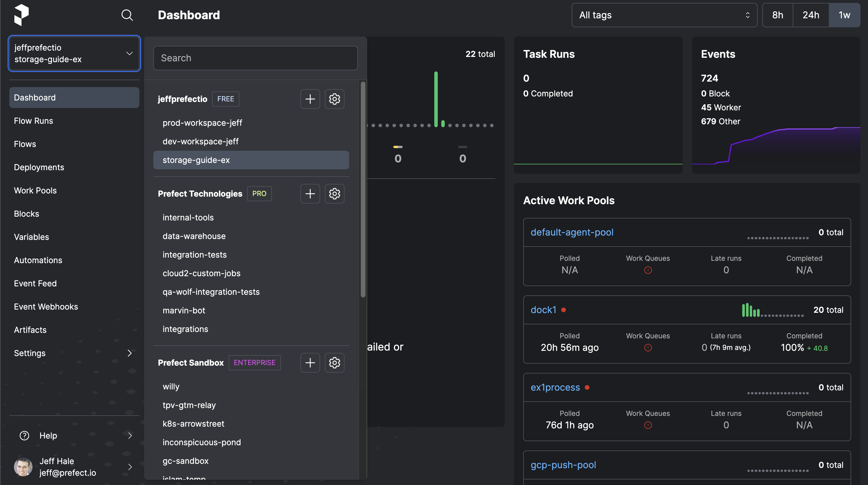Switch to tpv-gtm-relay workspace
The width and height of the screenshot is (868, 485).
[x=251, y=405]
